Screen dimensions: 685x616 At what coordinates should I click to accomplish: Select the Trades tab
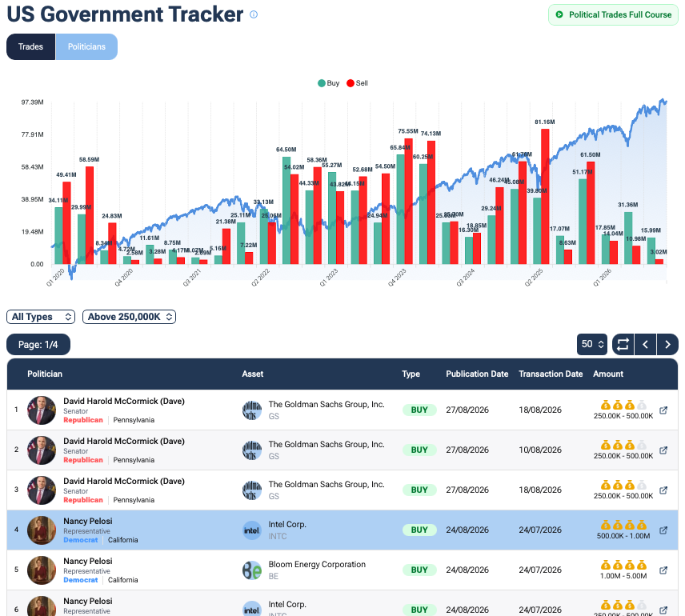click(x=30, y=46)
